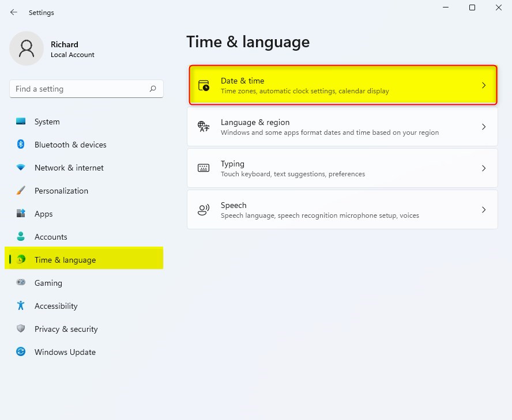Click the Apps icon in the sidebar
This screenshot has width=512, height=420.
[20, 214]
